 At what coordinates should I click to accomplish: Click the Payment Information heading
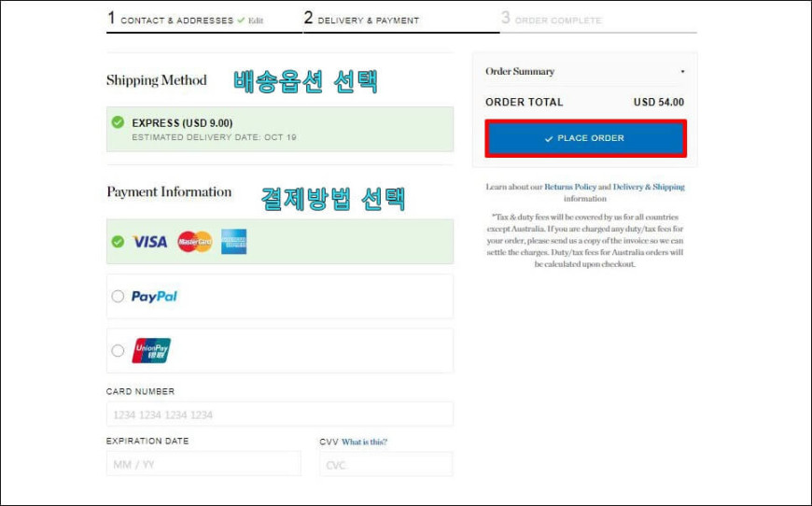pos(169,191)
